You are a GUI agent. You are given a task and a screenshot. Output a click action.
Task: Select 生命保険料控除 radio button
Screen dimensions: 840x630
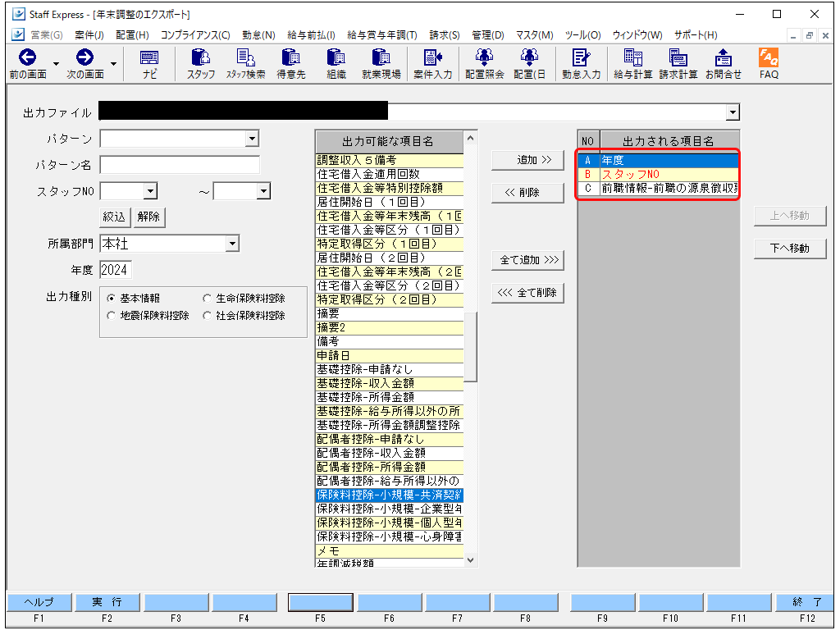pos(207,298)
